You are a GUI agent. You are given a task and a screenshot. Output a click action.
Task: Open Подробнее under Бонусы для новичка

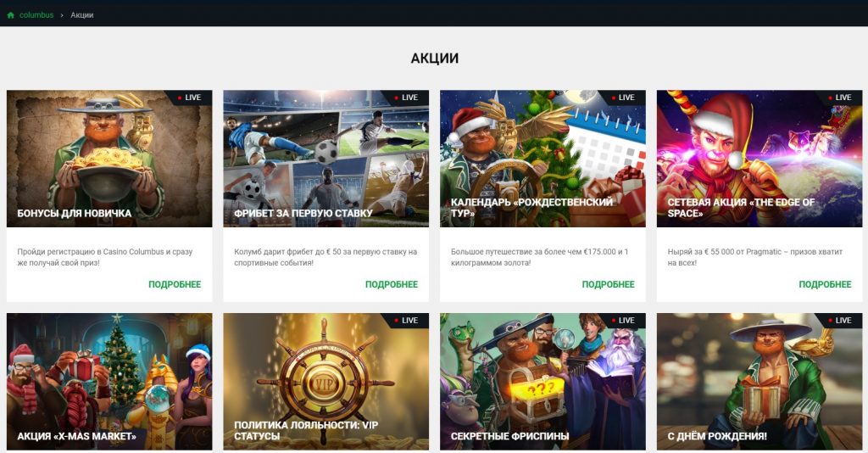coord(175,284)
